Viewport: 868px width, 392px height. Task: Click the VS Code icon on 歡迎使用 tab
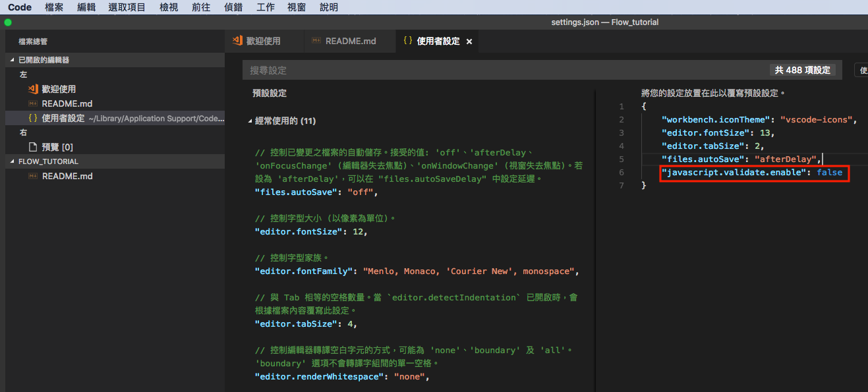pos(237,41)
